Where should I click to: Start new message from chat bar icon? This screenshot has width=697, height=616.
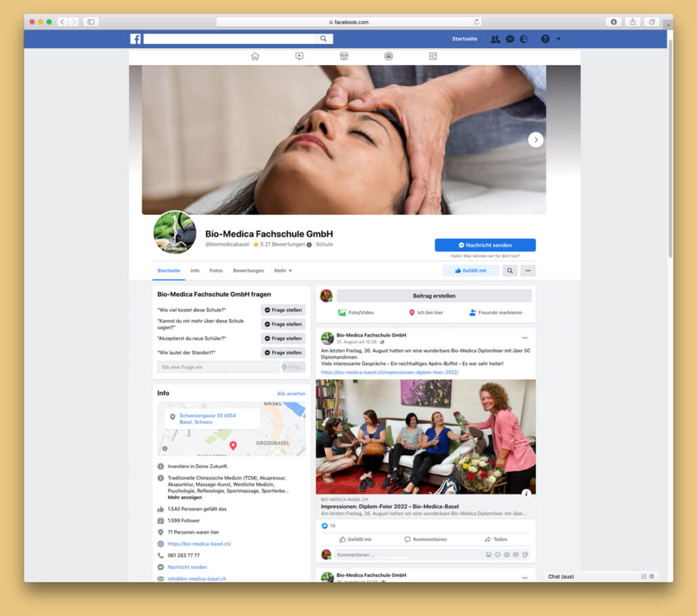click(644, 577)
